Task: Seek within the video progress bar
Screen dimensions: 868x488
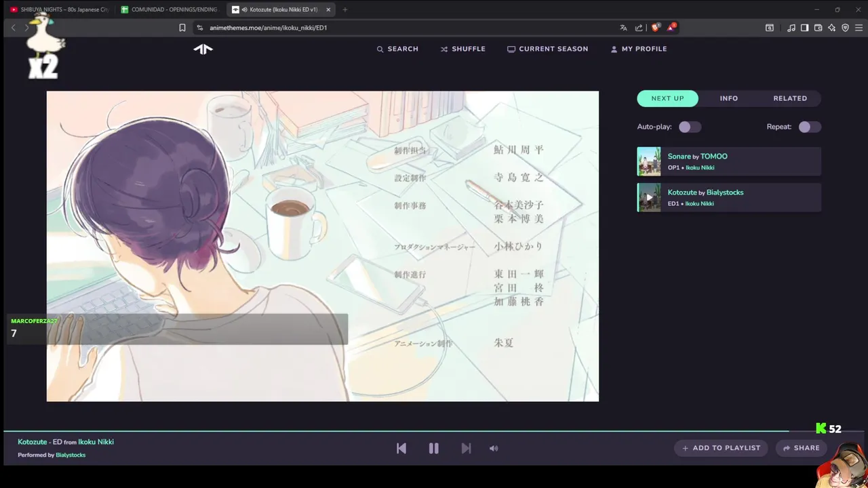Action: tap(434, 430)
